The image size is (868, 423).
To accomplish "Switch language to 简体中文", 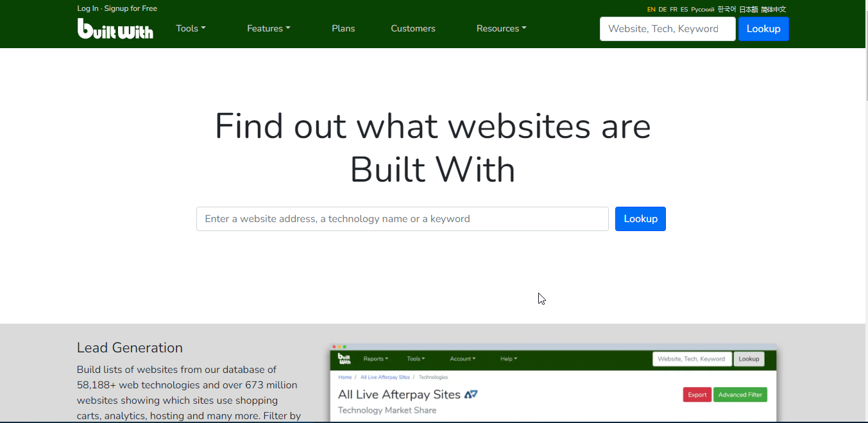I will coord(774,10).
